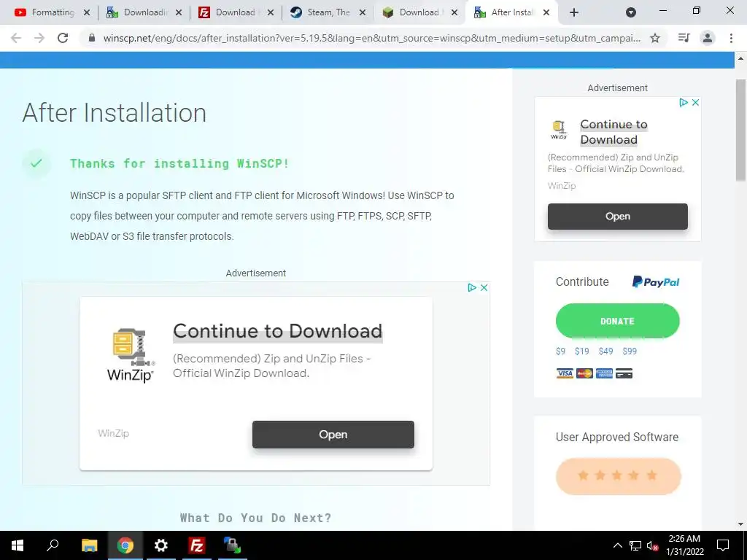Close the sidebar WinZip ad
The image size is (747, 560).
(695, 102)
